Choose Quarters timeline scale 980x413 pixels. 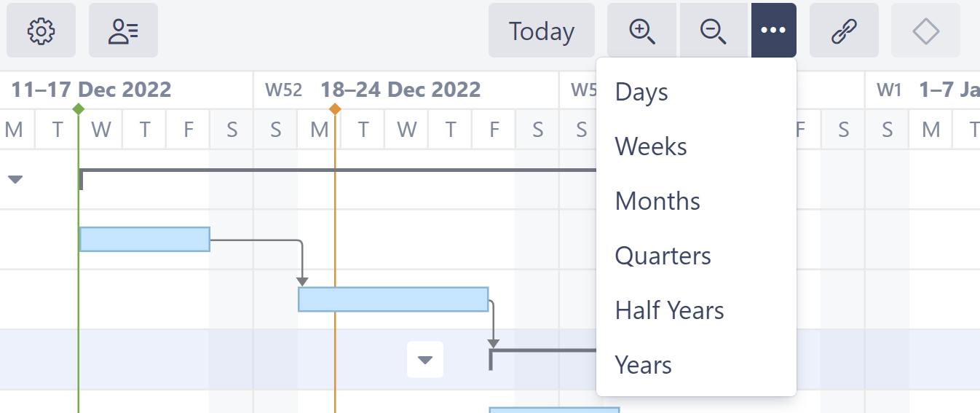663,256
